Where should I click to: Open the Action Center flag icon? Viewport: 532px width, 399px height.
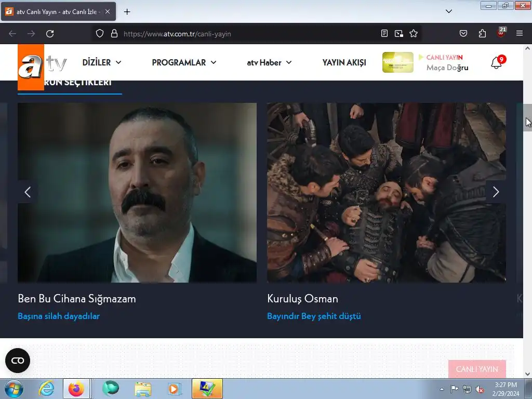[x=454, y=389]
